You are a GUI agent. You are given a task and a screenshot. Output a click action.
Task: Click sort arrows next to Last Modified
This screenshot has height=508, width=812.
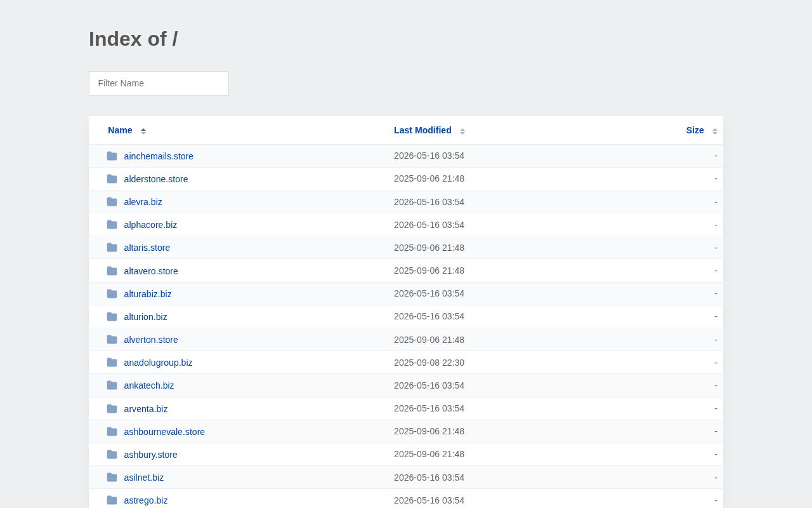pyautogui.click(x=462, y=131)
